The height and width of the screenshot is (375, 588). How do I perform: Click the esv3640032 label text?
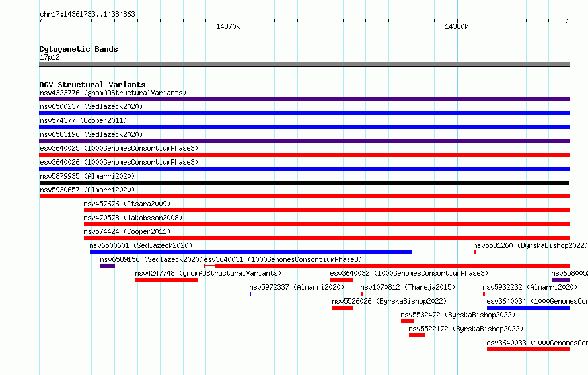409,273
